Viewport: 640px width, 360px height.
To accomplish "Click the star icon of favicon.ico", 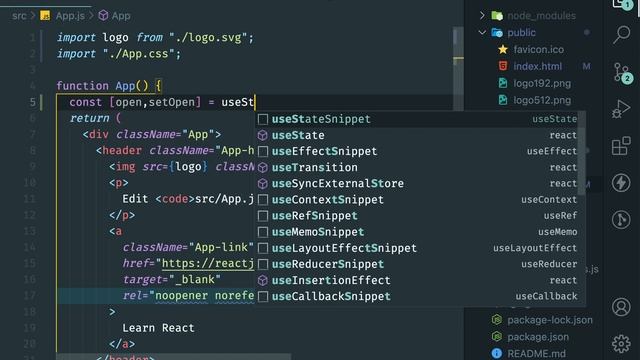I will [x=503, y=49].
